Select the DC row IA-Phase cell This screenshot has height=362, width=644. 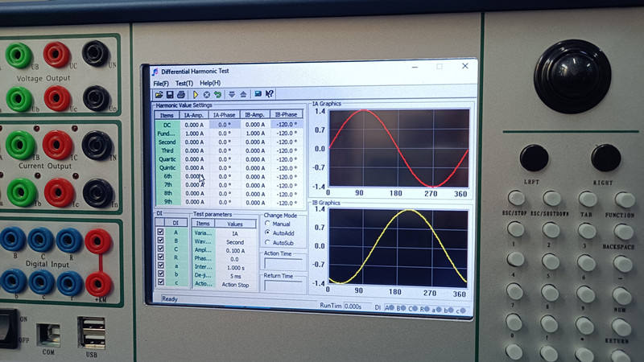[x=223, y=125]
